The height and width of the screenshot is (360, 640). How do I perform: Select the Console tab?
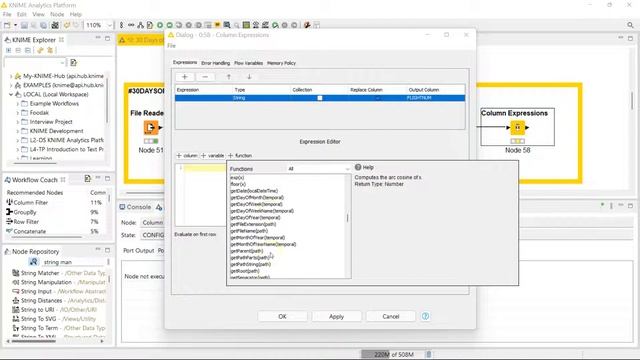135,207
